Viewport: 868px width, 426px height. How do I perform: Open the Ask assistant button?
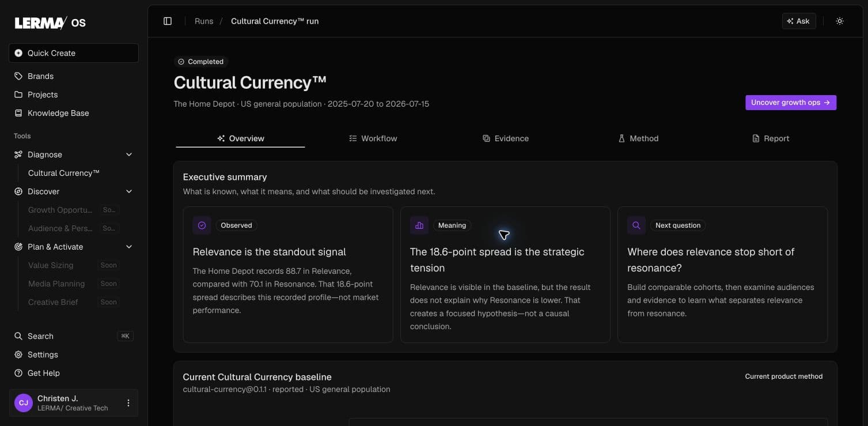pos(799,21)
